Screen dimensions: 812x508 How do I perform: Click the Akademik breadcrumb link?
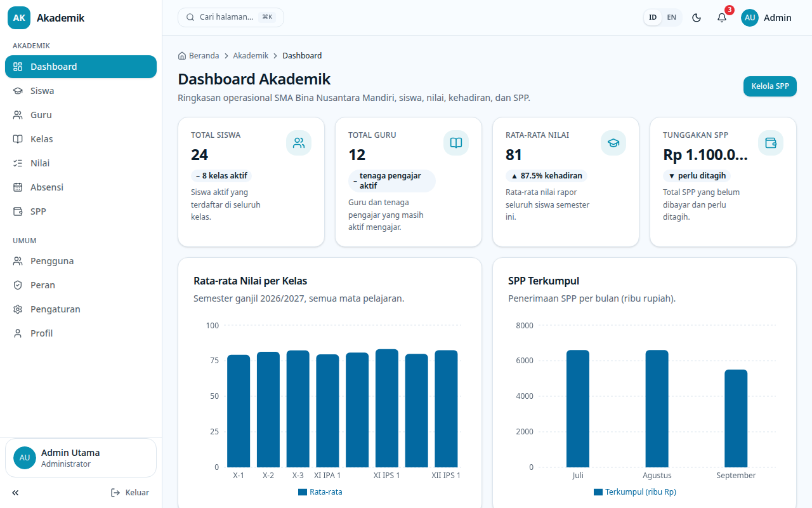pos(251,56)
